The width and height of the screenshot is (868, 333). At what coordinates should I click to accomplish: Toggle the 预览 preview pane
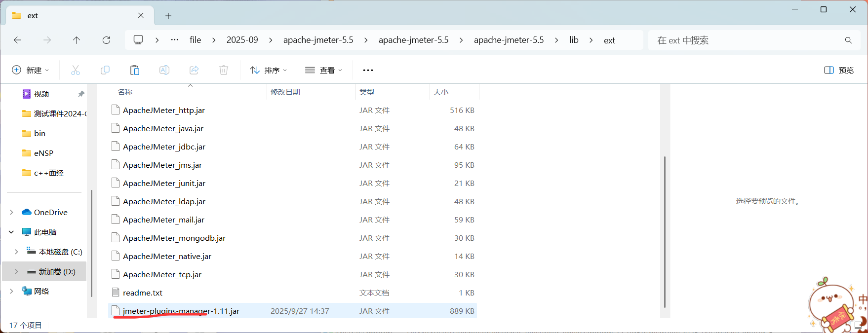click(839, 70)
